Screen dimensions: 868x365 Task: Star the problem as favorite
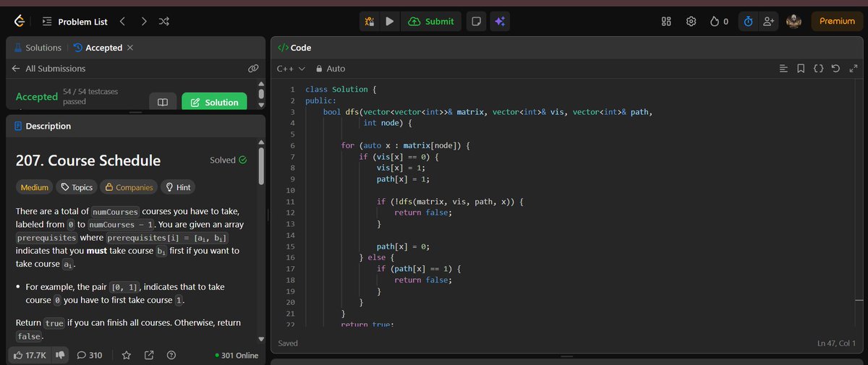click(x=126, y=355)
